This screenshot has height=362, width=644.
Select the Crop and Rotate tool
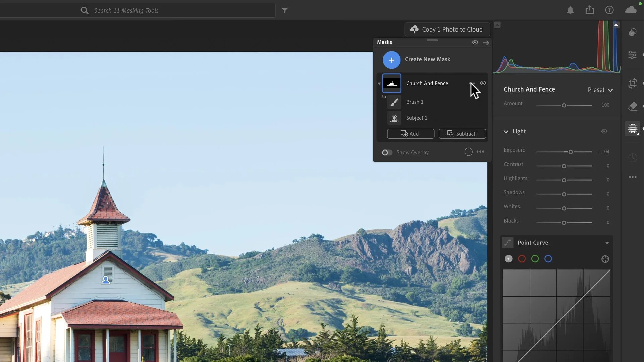[633, 83]
